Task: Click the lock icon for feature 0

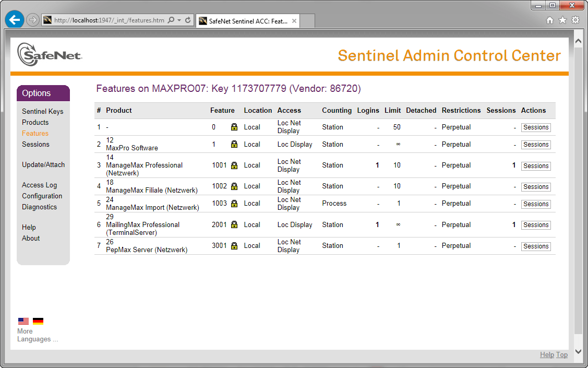Action: click(234, 127)
